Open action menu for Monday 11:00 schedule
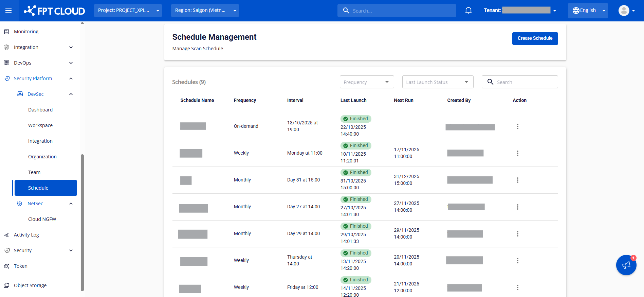The image size is (644, 297). point(517,153)
